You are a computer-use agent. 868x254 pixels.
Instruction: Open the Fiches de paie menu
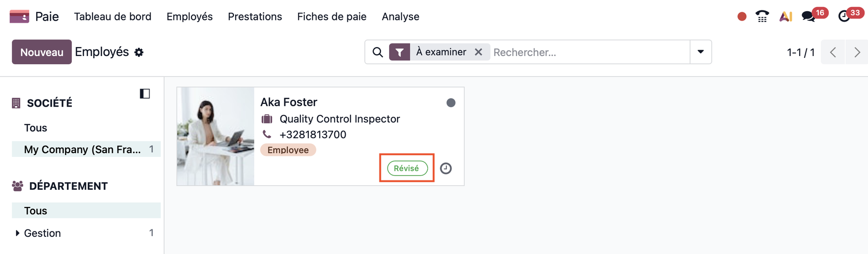click(331, 17)
